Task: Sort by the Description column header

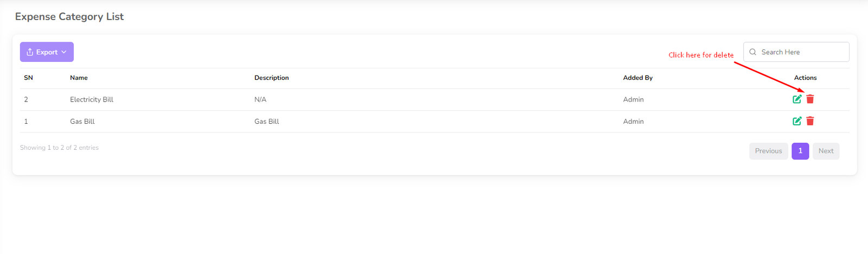Action: (x=271, y=78)
